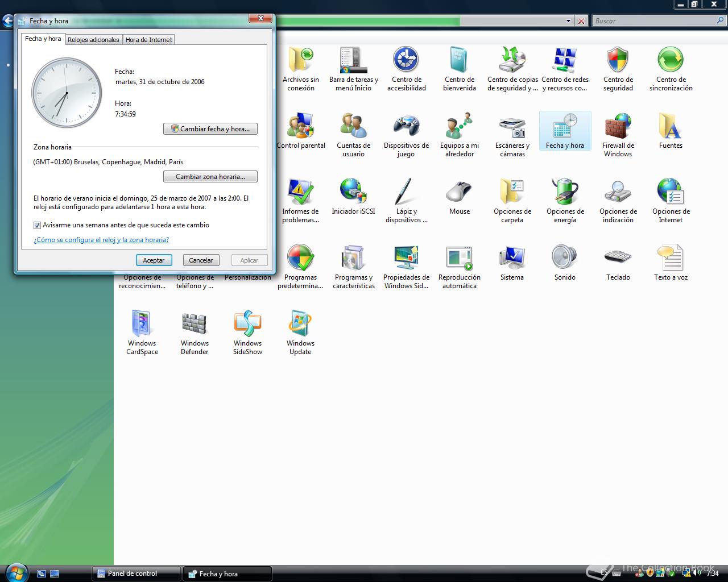Open Mouse settings
This screenshot has height=582, width=728.
pyautogui.click(x=459, y=197)
